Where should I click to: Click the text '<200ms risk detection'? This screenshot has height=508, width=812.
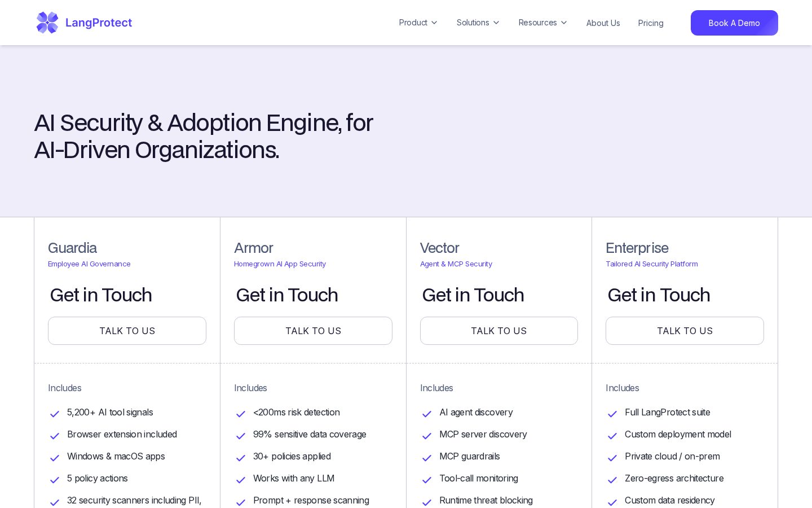(297, 413)
